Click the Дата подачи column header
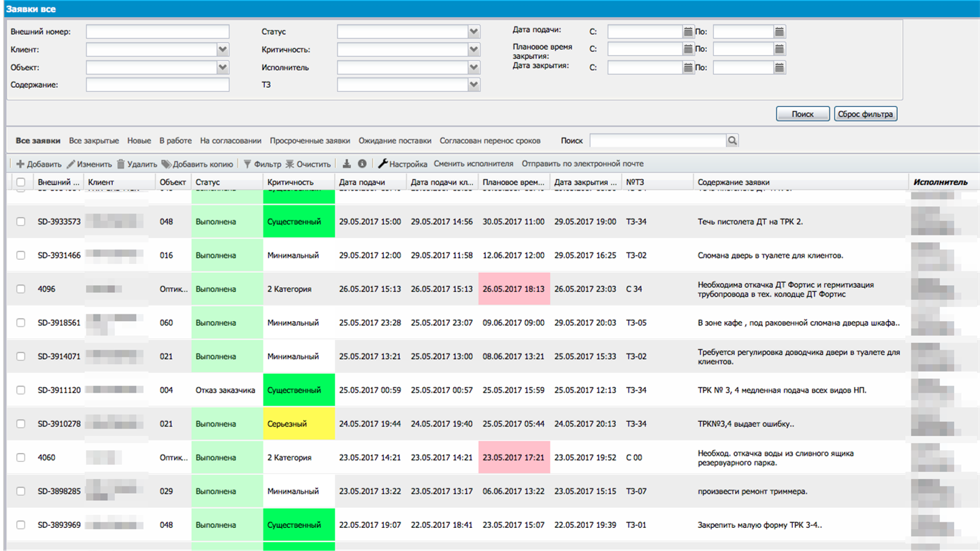The width and height of the screenshot is (980, 551). [x=371, y=182]
